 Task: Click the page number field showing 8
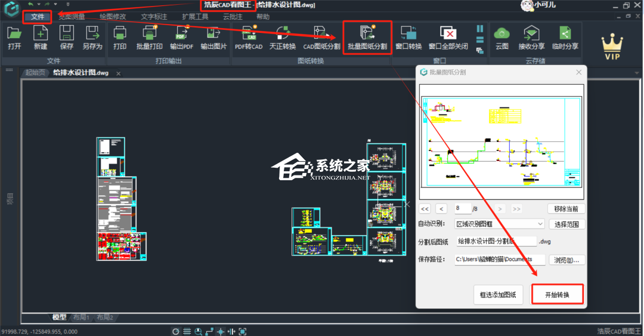click(463, 208)
